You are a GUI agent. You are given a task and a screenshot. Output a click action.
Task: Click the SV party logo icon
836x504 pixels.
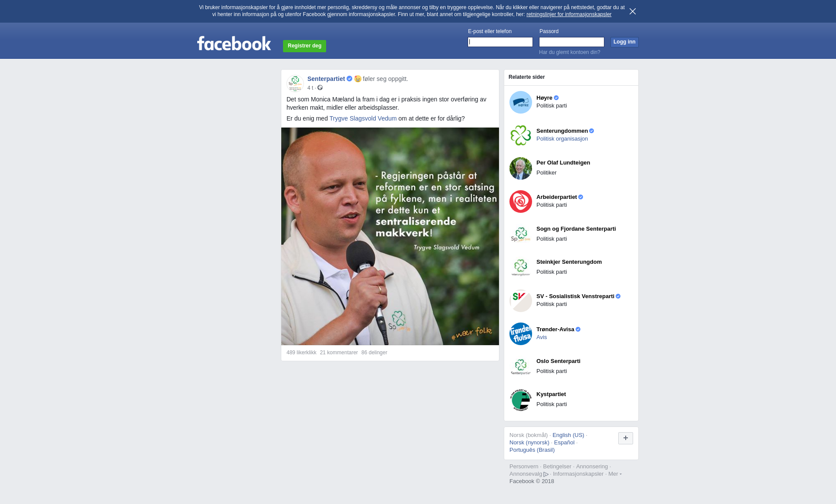521,301
